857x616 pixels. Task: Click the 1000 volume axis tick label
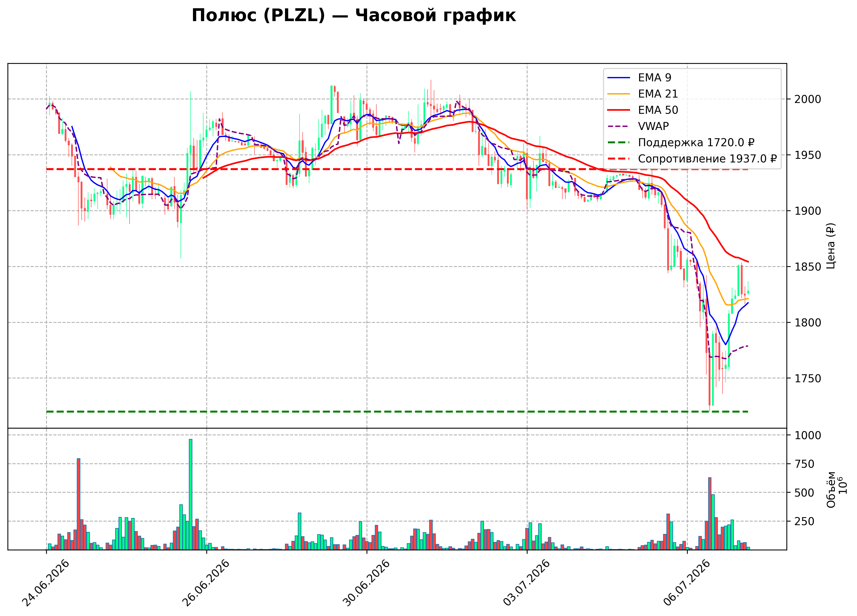pos(808,436)
